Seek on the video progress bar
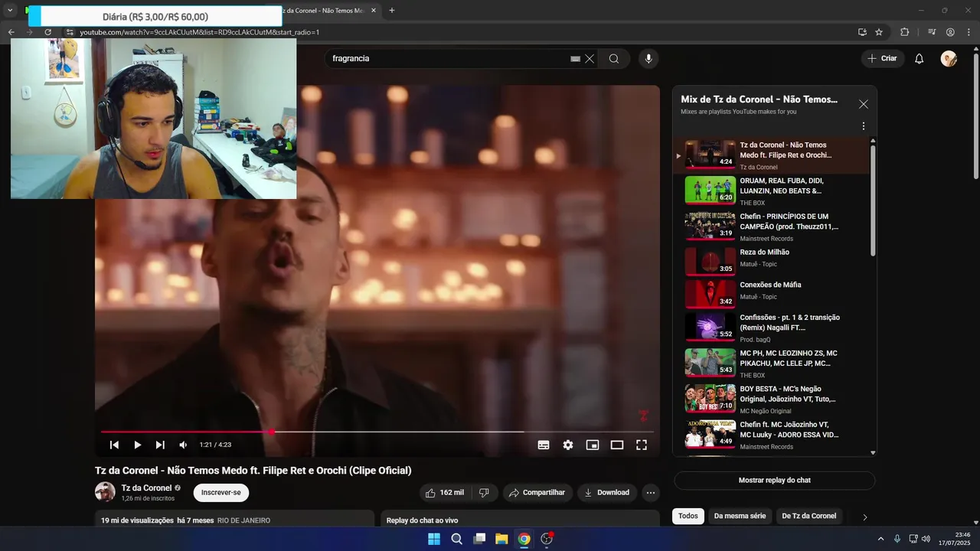Viewport: 980px width, 551px height. (x=377, y=432)
